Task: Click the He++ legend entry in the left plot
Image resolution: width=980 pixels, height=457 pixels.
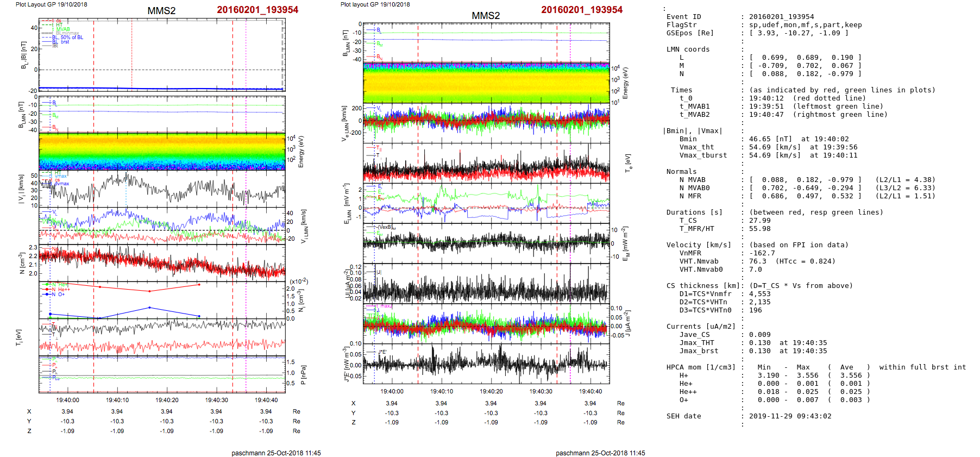Action: (x=64, y=290)
